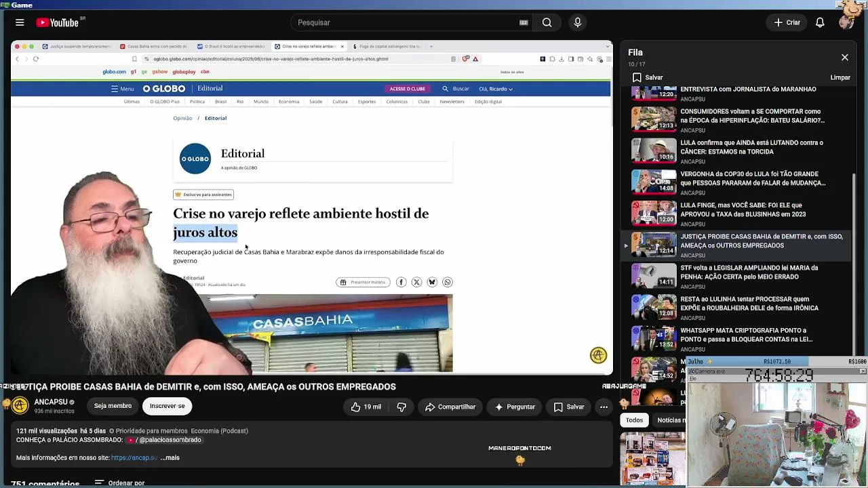868x488 pixels.
Task: Share the video with Compartilhar
Action: pyautogui.click(x=450, y=407)
